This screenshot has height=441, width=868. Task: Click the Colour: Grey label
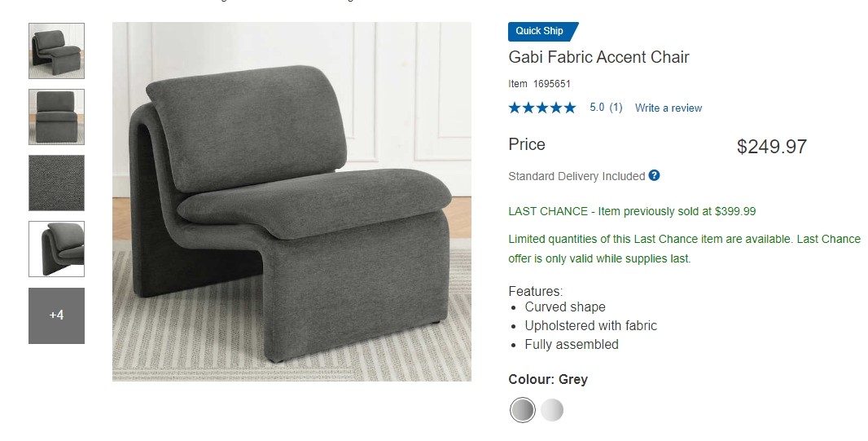(548, 380)
